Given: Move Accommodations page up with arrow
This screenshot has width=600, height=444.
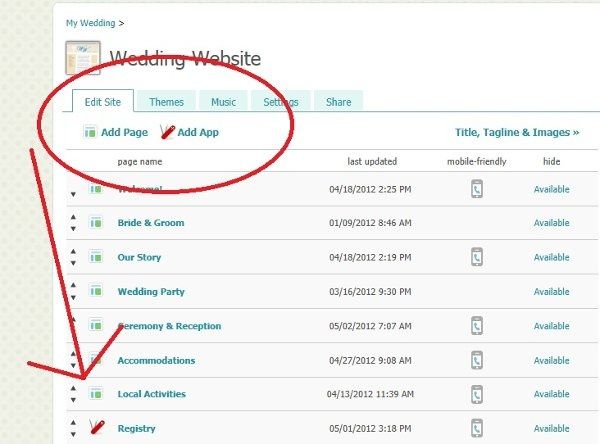Looking at the screenshot, I should [x=74, y=355].
